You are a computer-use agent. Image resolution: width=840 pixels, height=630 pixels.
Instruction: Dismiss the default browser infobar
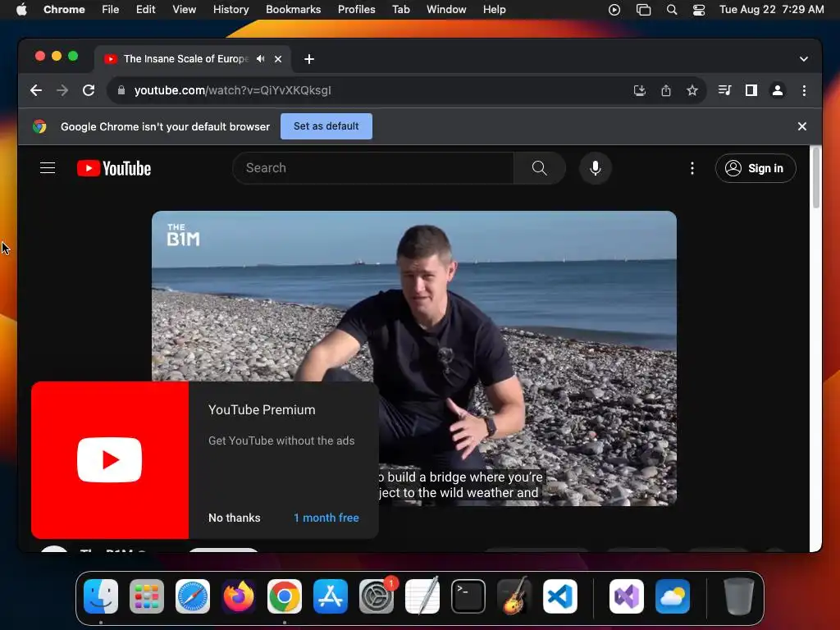(x=802, y=126)
